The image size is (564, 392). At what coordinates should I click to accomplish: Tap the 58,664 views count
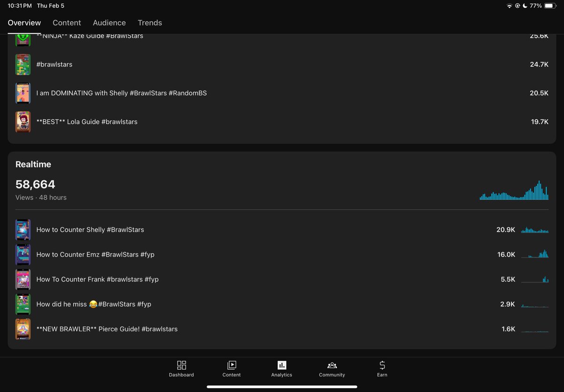point(35,184)
